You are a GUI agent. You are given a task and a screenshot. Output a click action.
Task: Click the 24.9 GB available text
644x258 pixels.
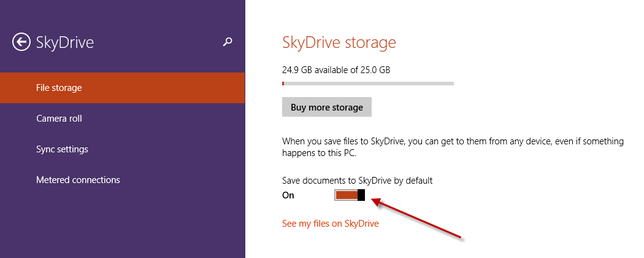[336, 70]
